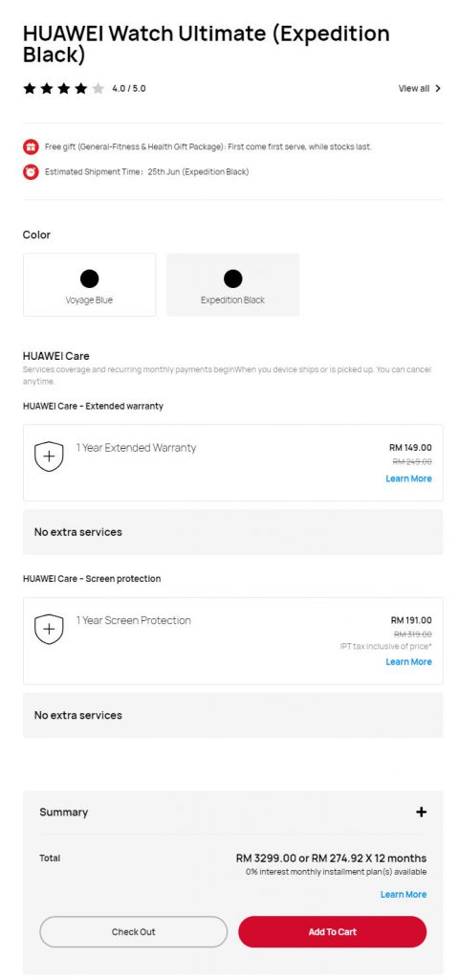The image size is (459, 980).
Task: Click the Voyage Blue color dot
Action: [x=89, y=278]
